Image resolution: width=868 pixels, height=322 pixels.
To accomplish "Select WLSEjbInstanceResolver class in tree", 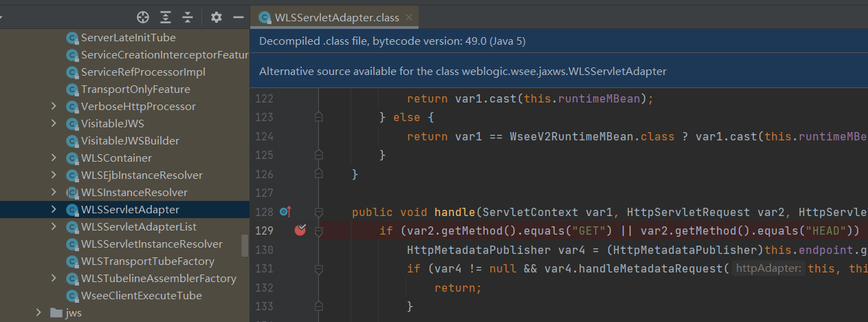I will coord(142,175).
